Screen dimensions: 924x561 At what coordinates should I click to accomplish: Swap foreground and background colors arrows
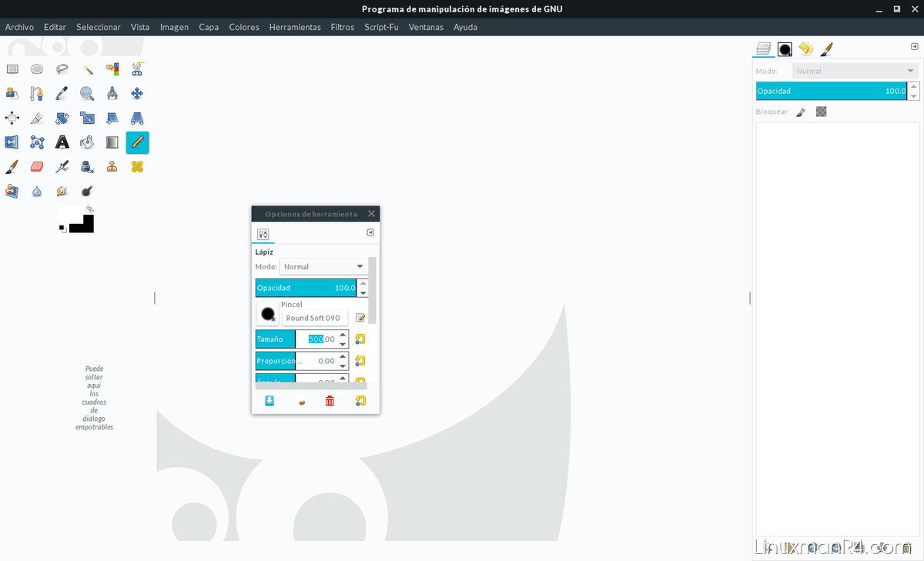[90, 209]
